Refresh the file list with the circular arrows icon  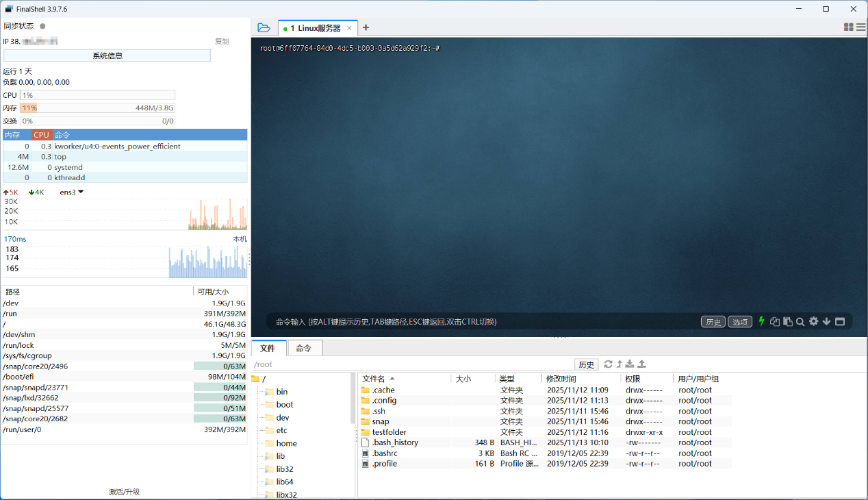[608, 364]
